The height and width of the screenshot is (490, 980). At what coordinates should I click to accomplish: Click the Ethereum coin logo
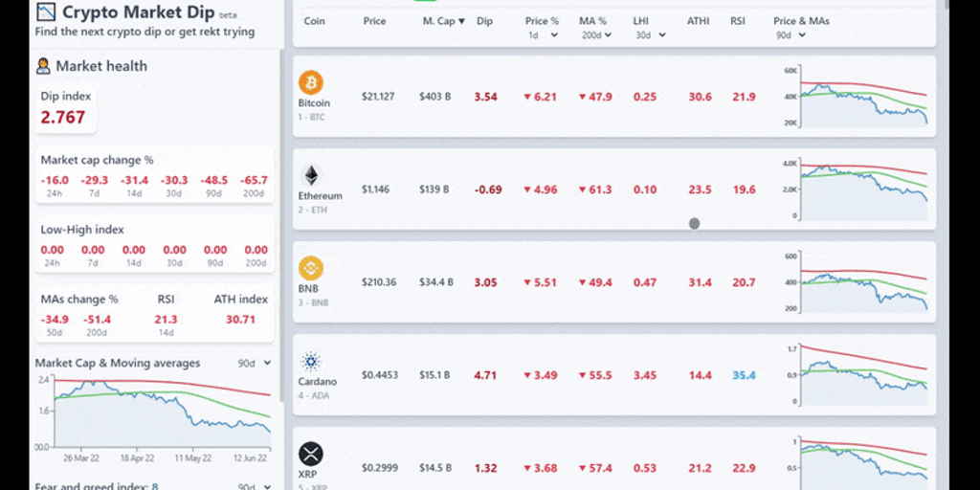pyautogui.click(x=311, y=175)
